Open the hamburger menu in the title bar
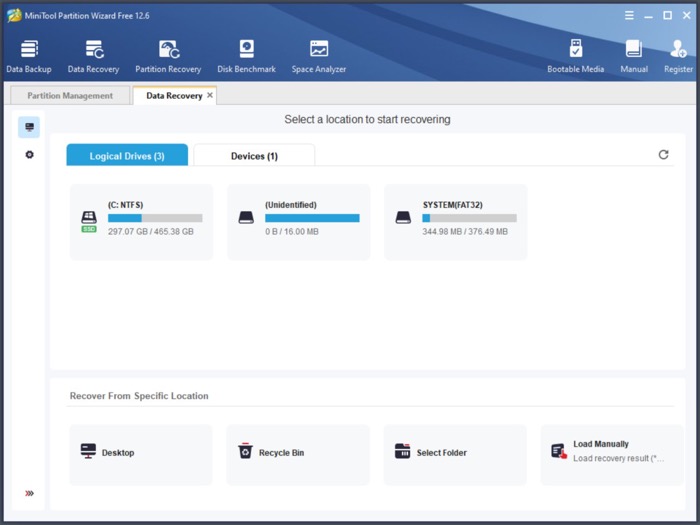 [x=629, y=16]
